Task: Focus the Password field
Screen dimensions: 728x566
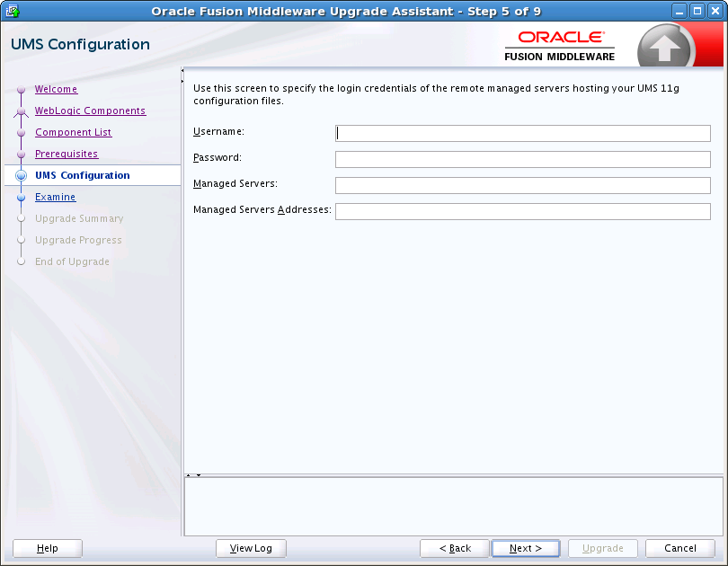Action: 523,159
